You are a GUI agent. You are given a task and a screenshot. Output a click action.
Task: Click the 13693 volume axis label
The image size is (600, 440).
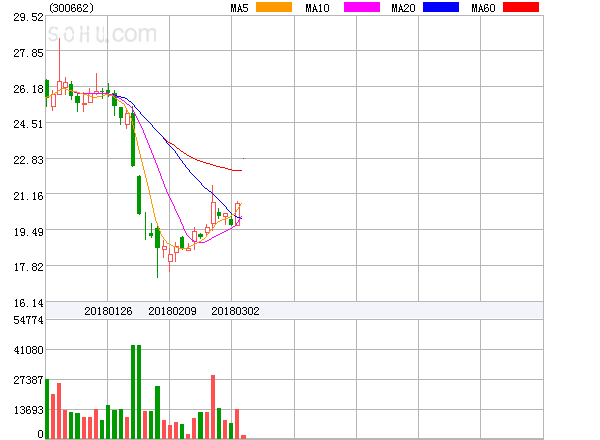click(28, 410)
